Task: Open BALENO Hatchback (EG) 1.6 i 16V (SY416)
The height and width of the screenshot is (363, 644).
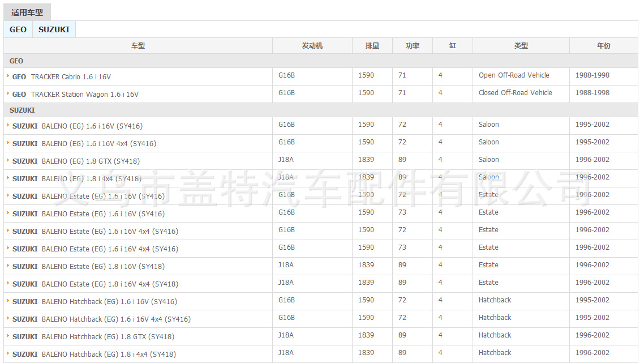Action: tap(95, 302)
